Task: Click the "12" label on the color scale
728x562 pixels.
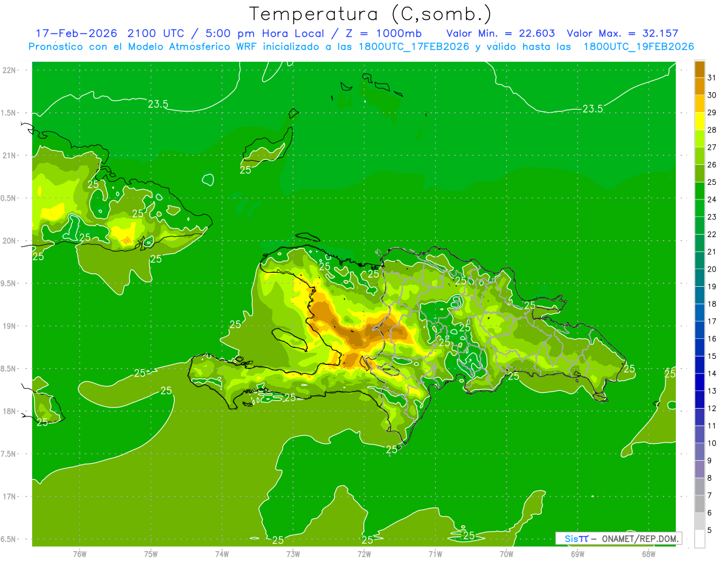Action: click(x=712, y=408)
